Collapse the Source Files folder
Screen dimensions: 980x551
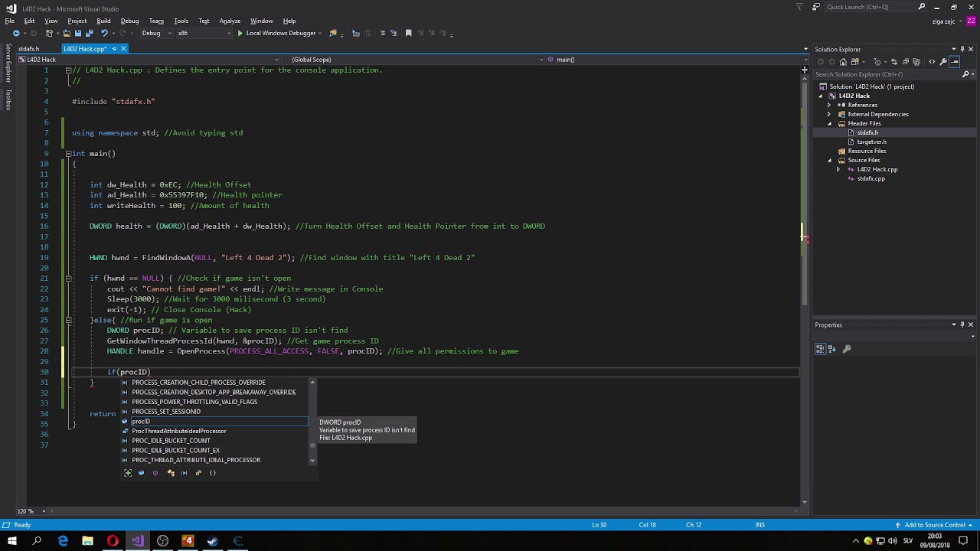coord(829,160)
